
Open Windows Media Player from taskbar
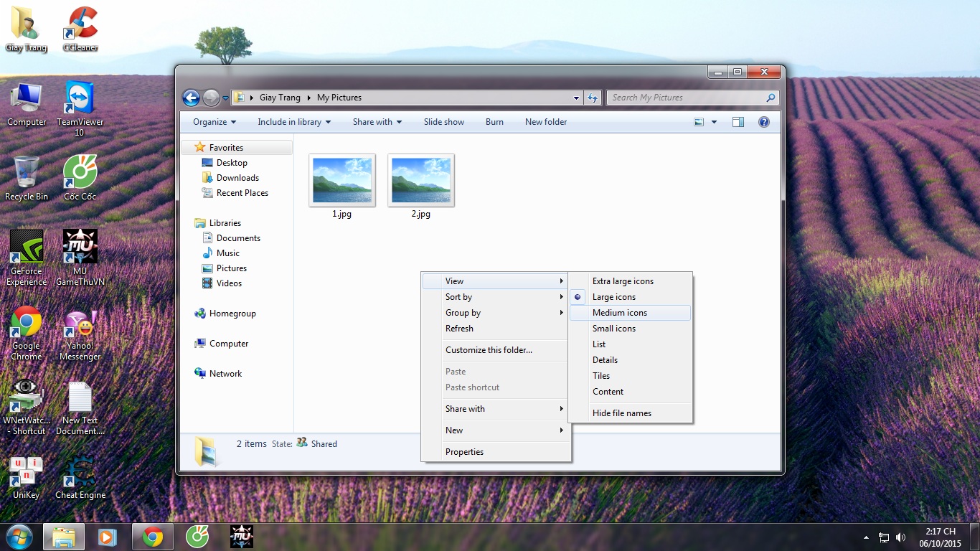coord(108,537)
